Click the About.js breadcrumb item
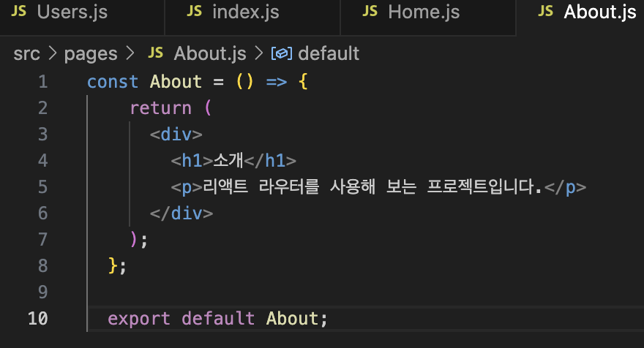644x348 pixels. click(x=210, y=54)
